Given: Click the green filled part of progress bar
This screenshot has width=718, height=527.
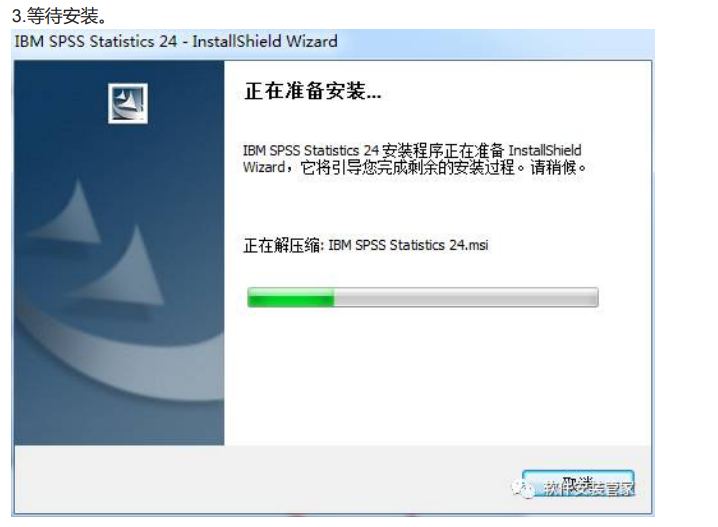Looking at the screenshot, I should pos(290,298).
